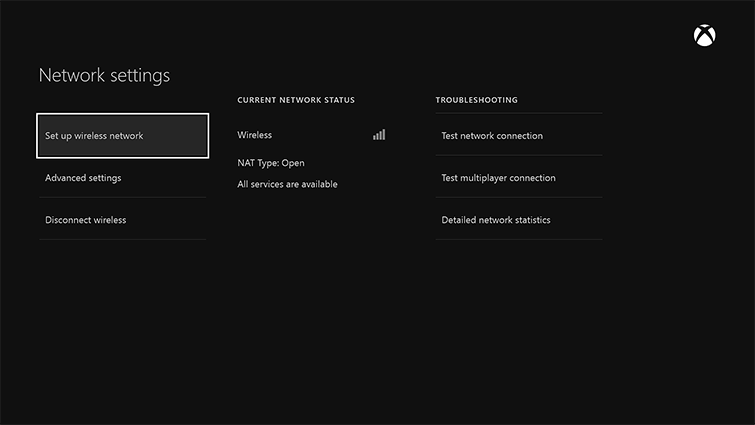Run Test network connection
Viewport: 755px width, 425px height.
[518, 136]
